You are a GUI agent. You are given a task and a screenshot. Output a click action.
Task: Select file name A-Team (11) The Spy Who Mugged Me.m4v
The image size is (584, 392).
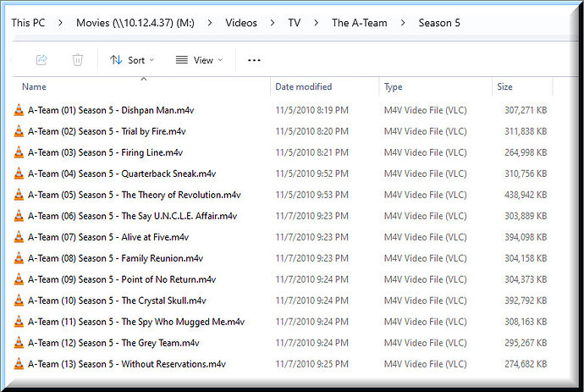point(136,322)
